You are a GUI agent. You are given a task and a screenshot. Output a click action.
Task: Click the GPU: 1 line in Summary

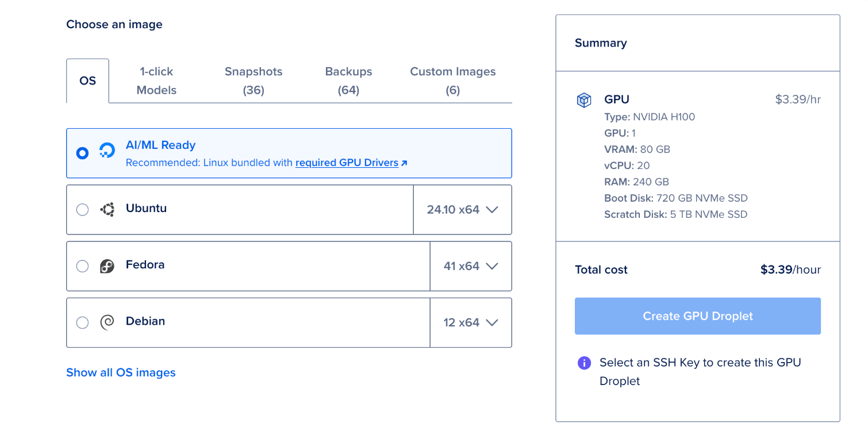[x=620, y=133]
